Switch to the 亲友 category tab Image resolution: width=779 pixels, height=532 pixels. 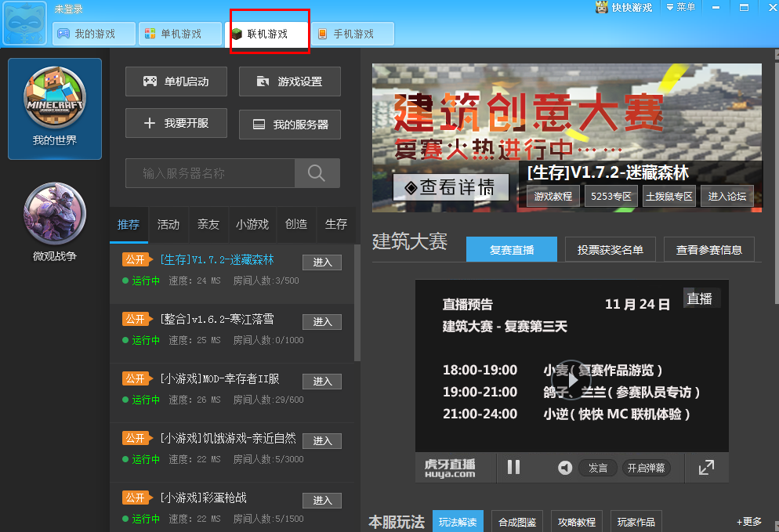(208, 225)
